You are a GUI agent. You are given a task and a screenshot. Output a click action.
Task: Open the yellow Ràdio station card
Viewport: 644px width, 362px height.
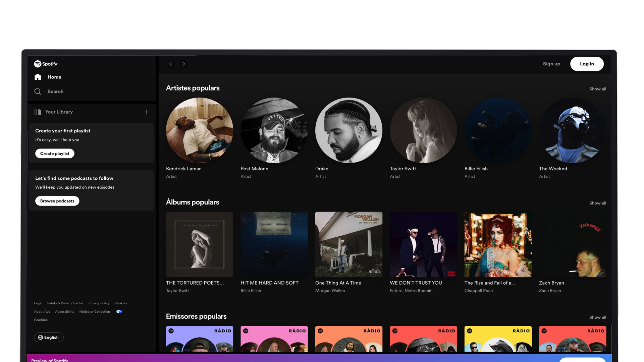(x=498, y=339)
